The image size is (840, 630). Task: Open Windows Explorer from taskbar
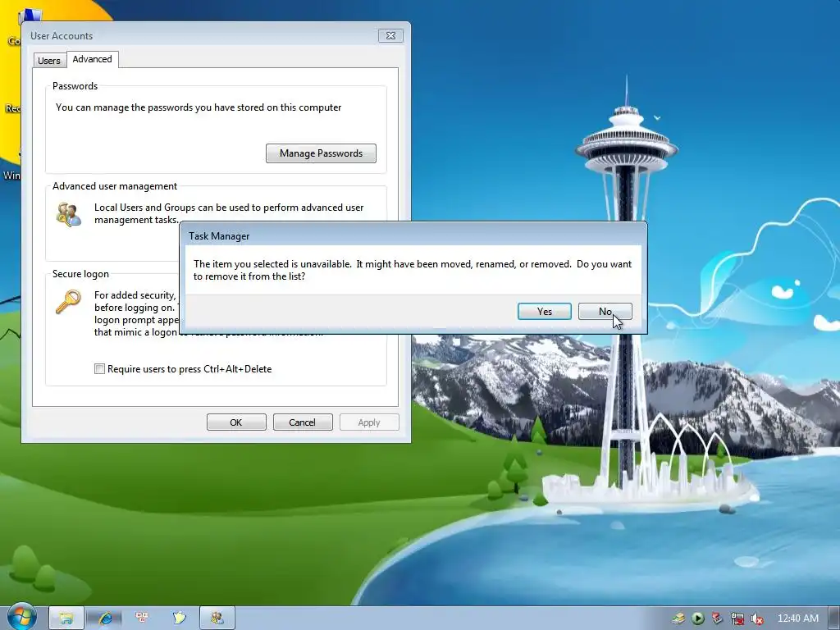[66, 619]
